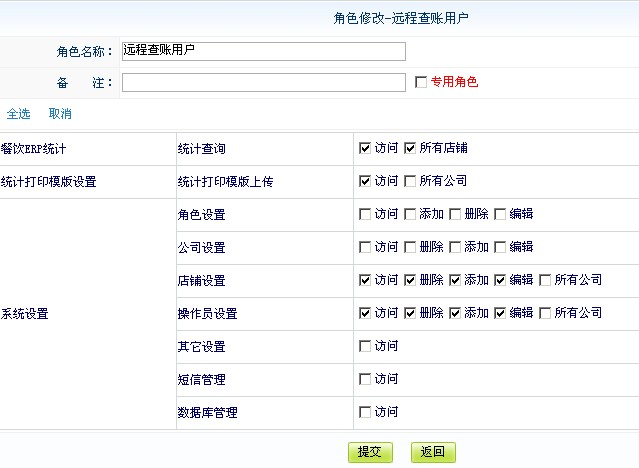The image size is (639, 468).
Task: Uncheck 删除 in the 店铺设置 row
Action: pyautogui.click(x=410, y=280)
